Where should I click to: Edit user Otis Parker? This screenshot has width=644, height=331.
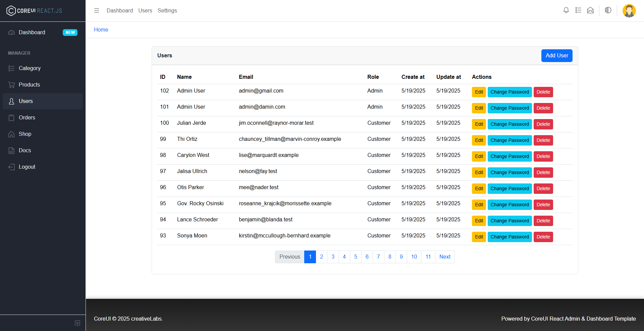(x=479, y=188)
